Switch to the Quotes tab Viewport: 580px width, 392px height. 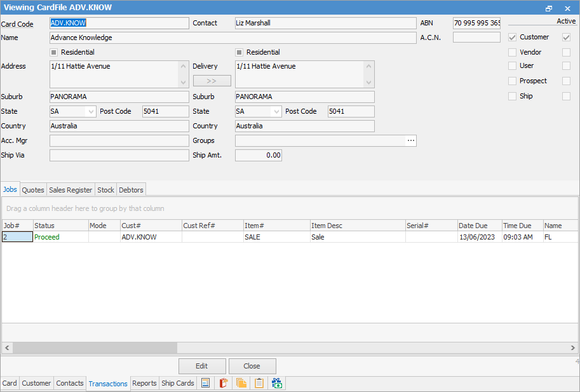click(x=33, y=190)
